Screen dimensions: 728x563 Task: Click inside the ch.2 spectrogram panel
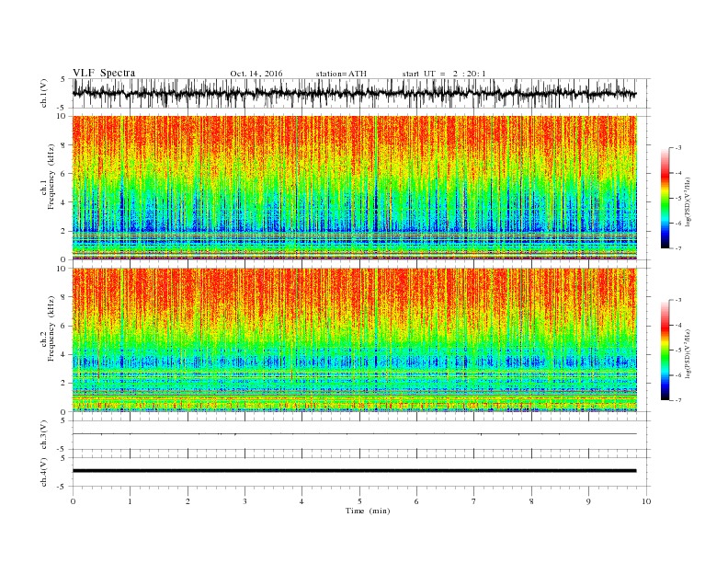(354, 339)
